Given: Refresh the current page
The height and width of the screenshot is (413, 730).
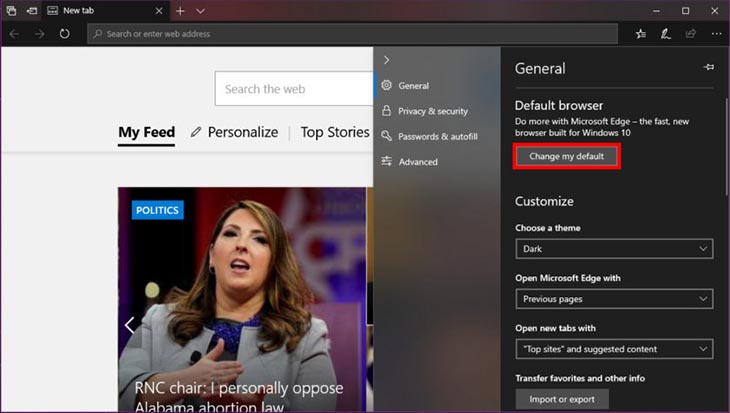Looking at the screenshot, I should tap(64, 34).
